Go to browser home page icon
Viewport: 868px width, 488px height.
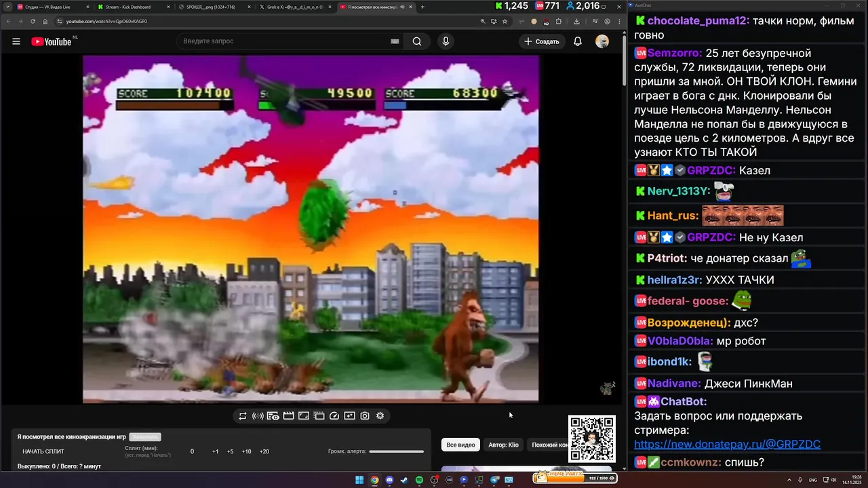[45, 21]
